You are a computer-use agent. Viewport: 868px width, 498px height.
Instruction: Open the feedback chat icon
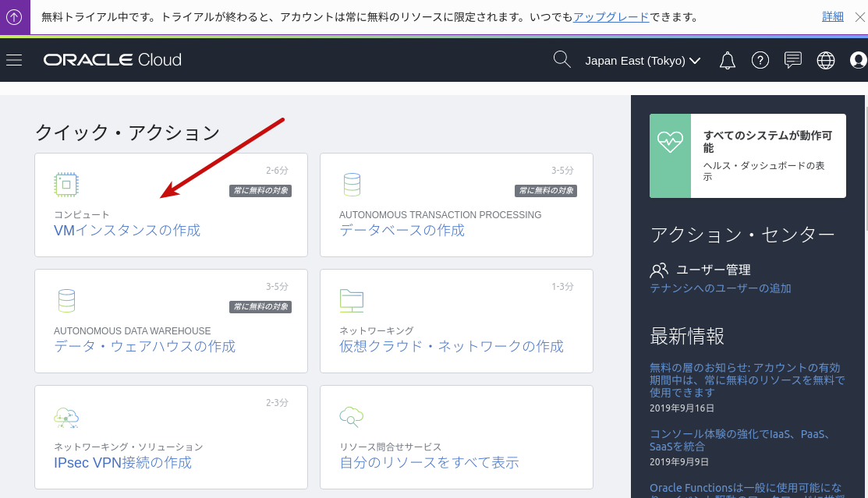pyautogui.click(x=792, y=60)
